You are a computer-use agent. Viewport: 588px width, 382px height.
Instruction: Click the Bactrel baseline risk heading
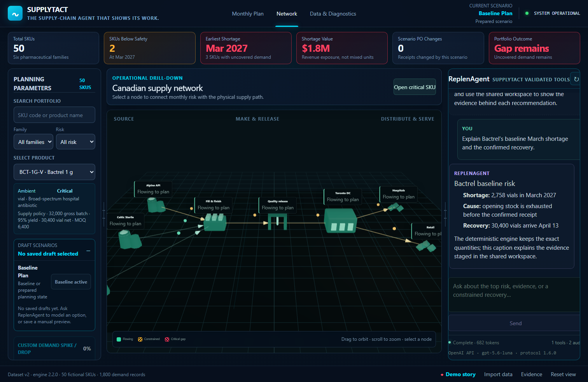click(485, 184)
